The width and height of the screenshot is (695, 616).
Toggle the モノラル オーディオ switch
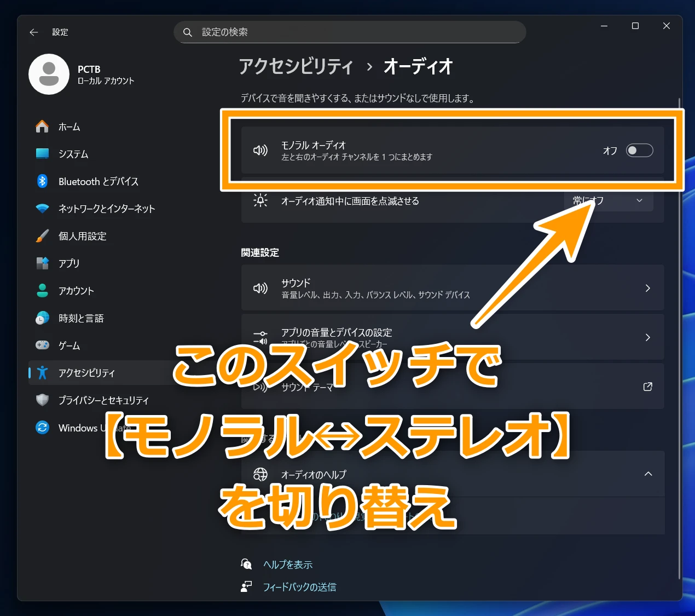pos(639,151)
